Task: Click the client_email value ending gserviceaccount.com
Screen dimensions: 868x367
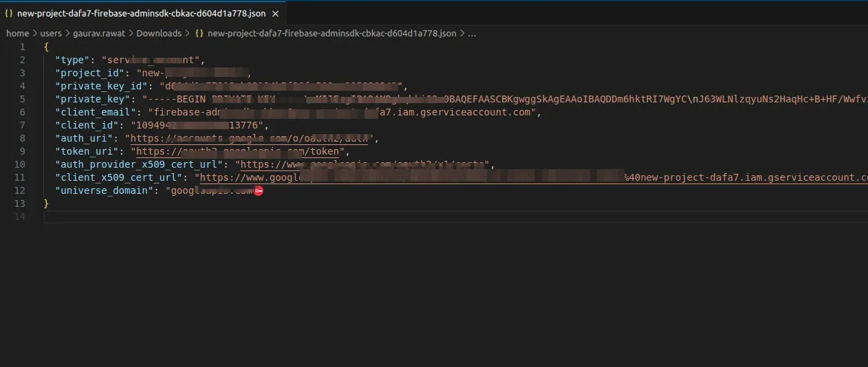Action: point(344,112)
